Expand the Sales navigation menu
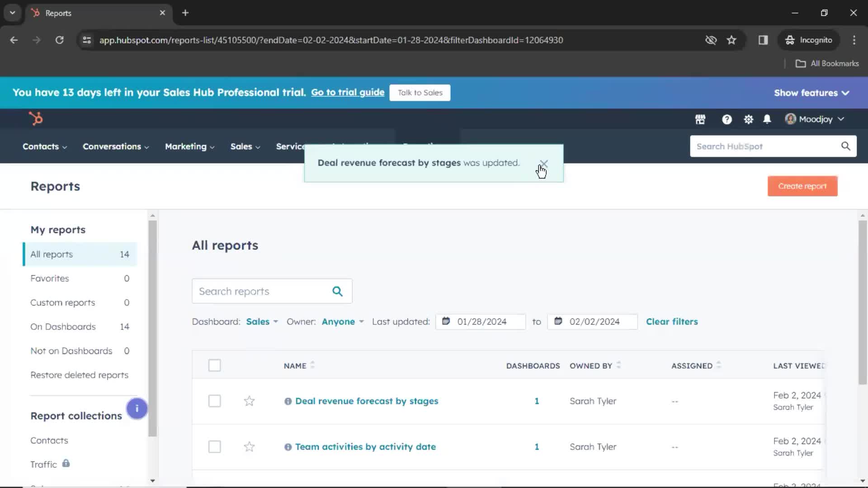 [x=245, y=147]
